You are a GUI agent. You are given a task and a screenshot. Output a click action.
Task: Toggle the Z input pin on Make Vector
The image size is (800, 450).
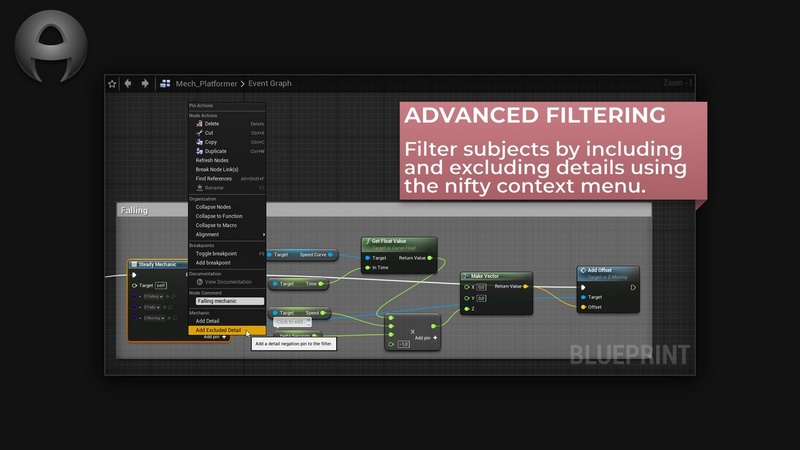466,309
